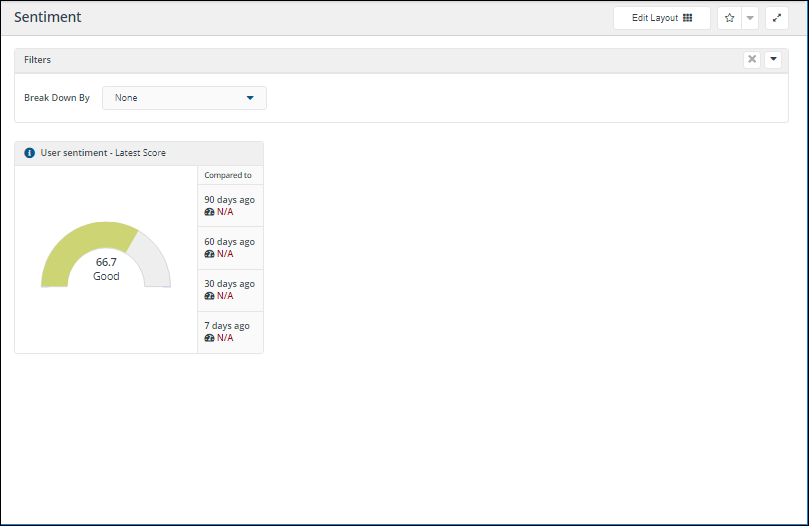Collapse the Filters panel using its arrow
This screenshot has height=526, width=809.
tap(773, 60)
